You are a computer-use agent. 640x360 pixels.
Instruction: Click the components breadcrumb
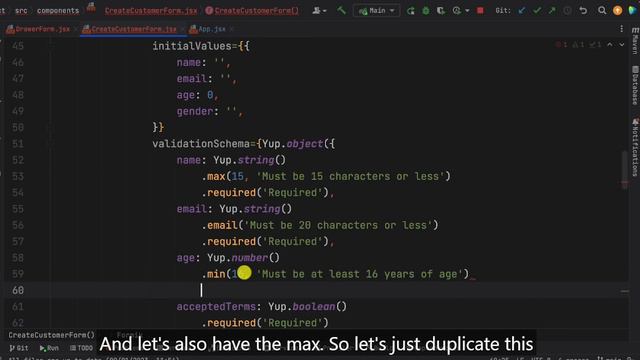click(x=58, y=11)
